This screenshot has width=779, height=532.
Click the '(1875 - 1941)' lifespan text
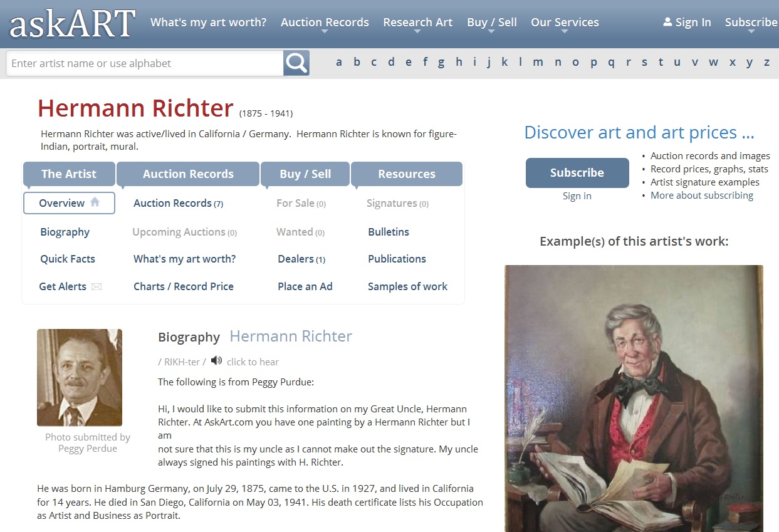coord(266,113)
